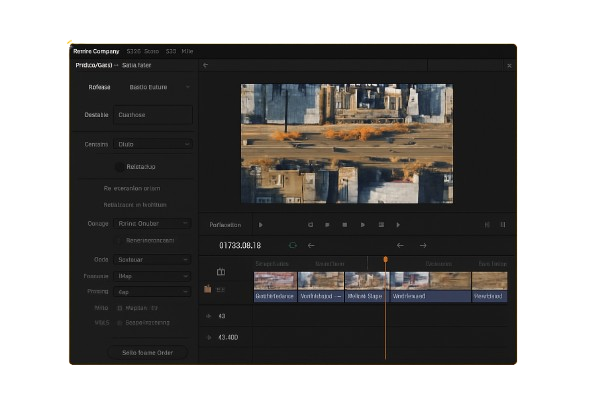The image size is (612, 408).
Task: Click the pause icon at transport bar right end
Action: (x=503, y=225)
